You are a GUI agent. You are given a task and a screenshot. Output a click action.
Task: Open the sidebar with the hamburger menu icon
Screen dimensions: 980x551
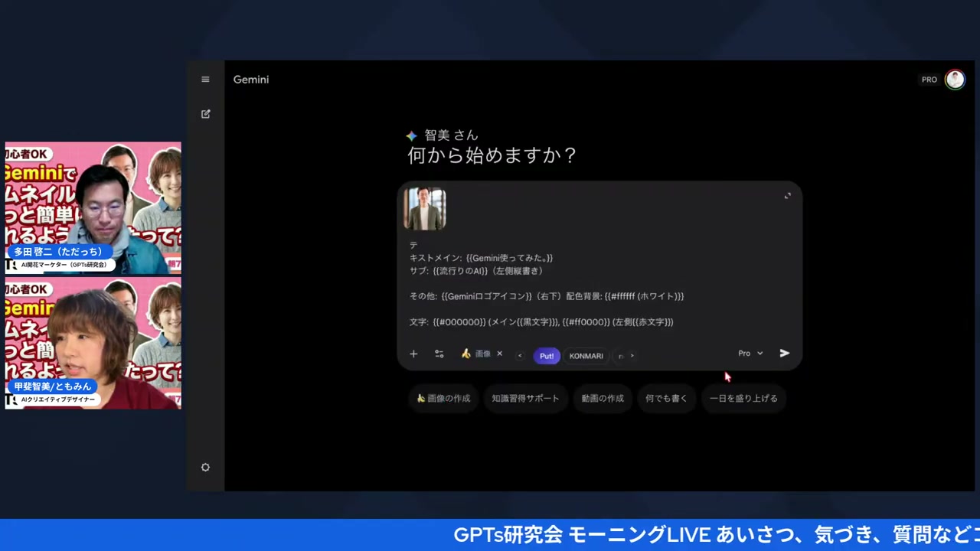pyautogui.click(x=205, y=79)
